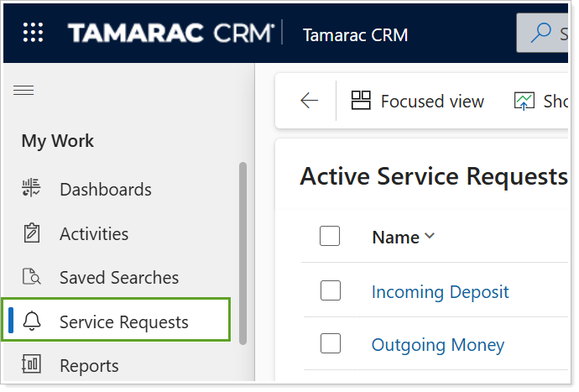Image resolution: width=579 pixels, height=392 pixels.
Task: Open Activities from the sidebar
Action: [93, 234]
